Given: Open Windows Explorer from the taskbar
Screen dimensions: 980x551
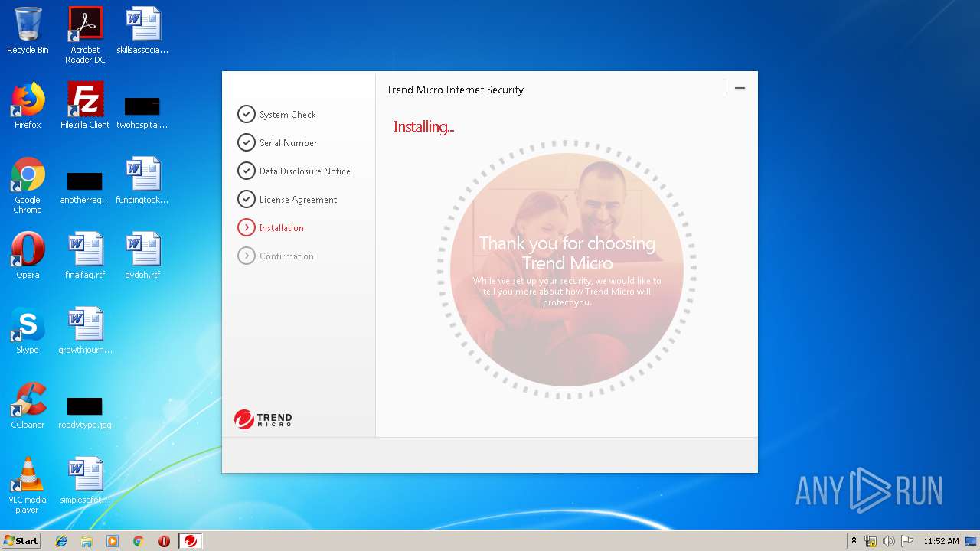Looking at the screenshot, I should coord(87,541).
